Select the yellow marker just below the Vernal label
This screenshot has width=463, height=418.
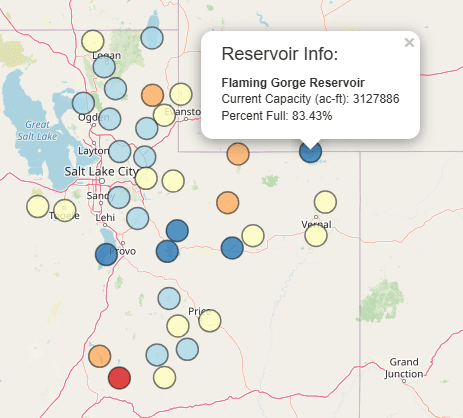tap(316, 235)
